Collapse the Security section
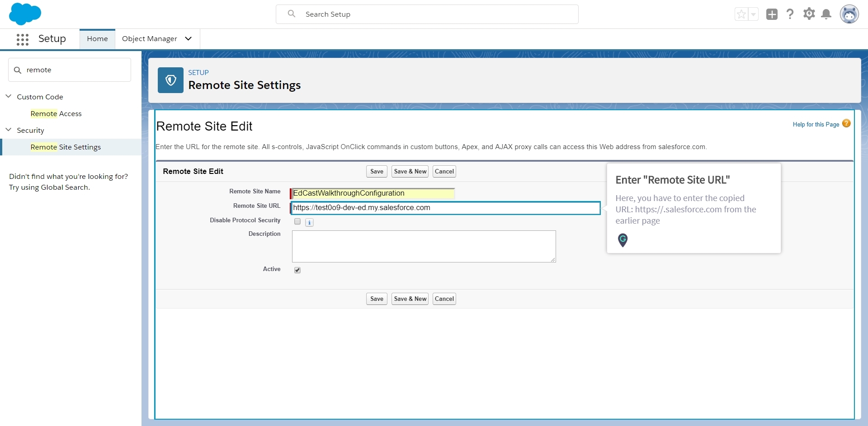 8,130
